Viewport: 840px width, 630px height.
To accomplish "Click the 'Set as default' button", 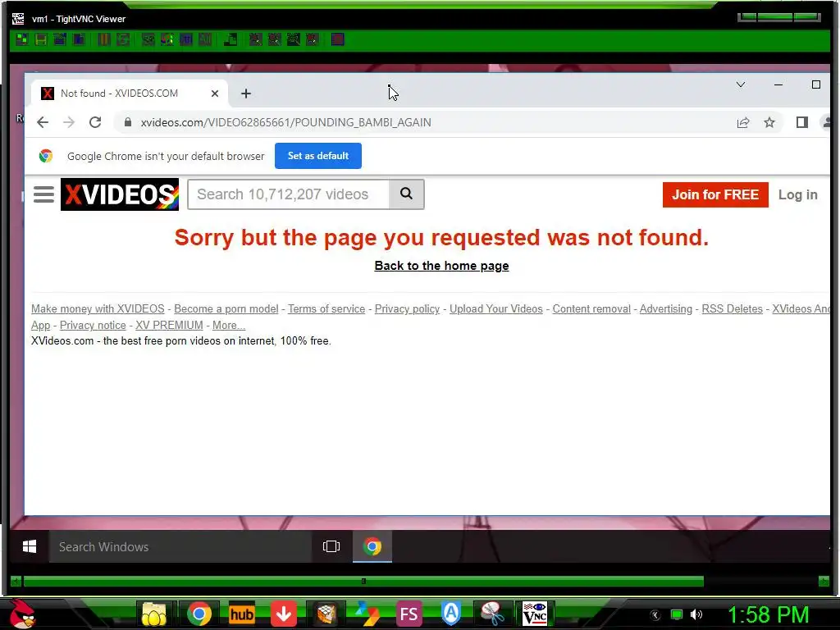I will (318, 156).
